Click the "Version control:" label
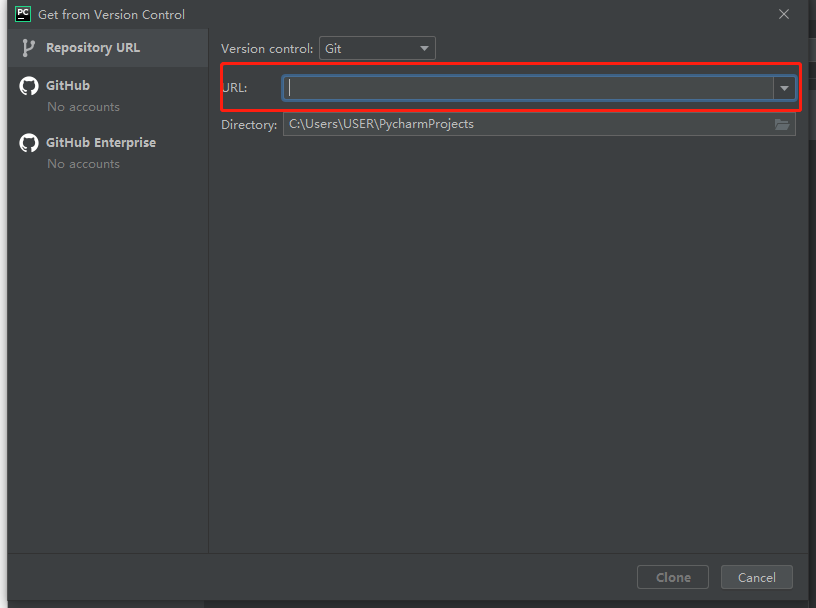This screenshot has height=608, width=816. pyautogui.click(x=267, y=48)
